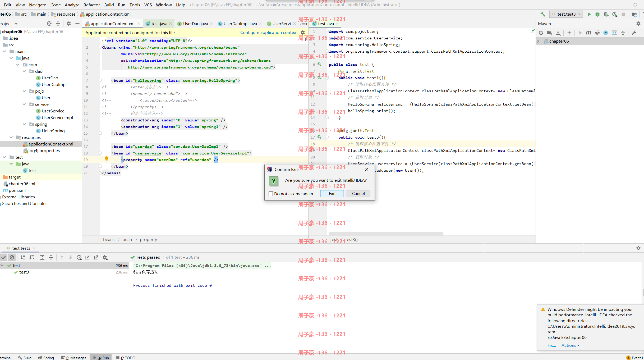Toggle sort tests by duration
Screen dimensions: 644x360
pyautogui.click(x=32, y=257)
